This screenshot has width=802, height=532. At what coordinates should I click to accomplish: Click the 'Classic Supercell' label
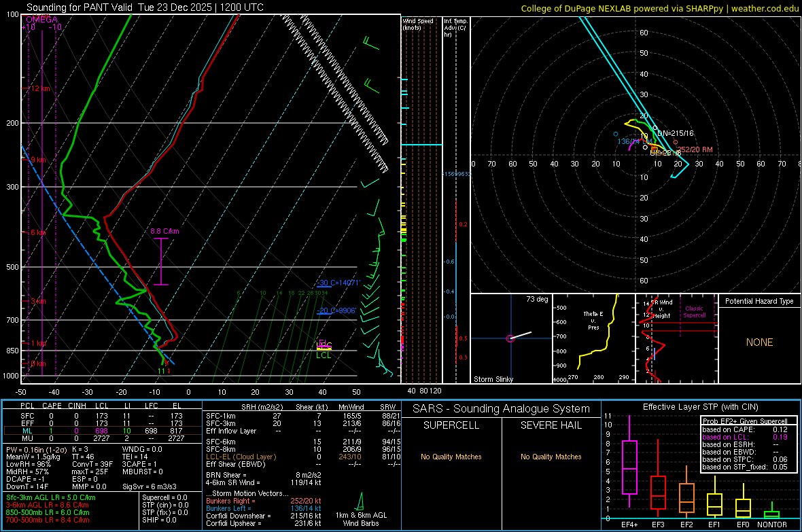pos(695,312)
